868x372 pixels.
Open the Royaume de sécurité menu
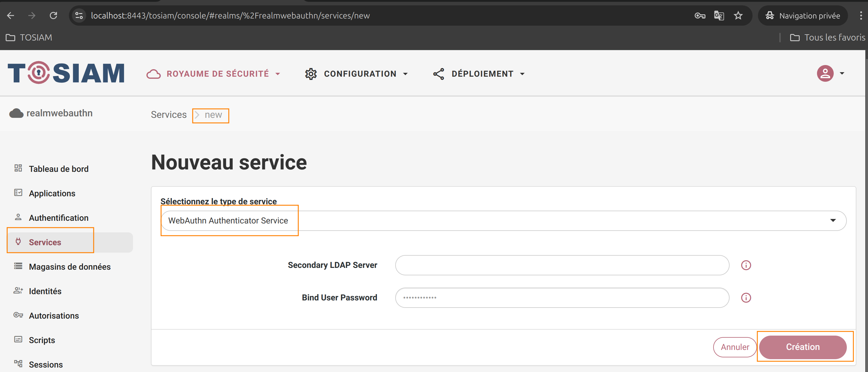tap(213, 74)
